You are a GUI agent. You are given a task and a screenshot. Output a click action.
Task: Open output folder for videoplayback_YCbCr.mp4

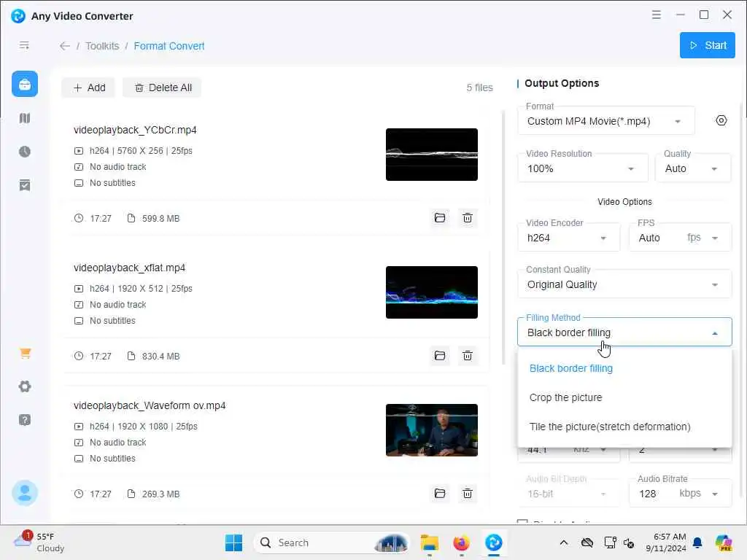[x=440, y=217]
